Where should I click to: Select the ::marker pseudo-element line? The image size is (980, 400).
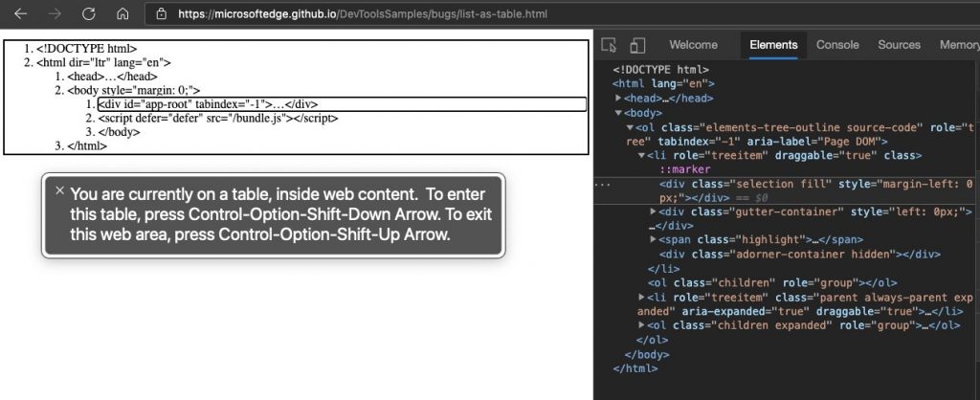(685, 169)
